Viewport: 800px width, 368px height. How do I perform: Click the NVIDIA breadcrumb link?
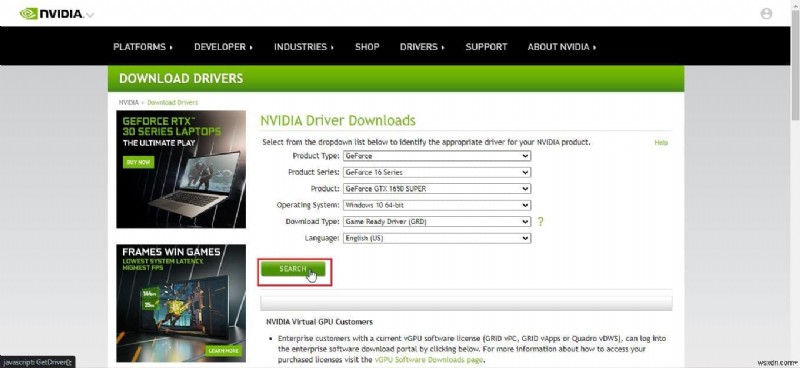[x=129, y=103]
